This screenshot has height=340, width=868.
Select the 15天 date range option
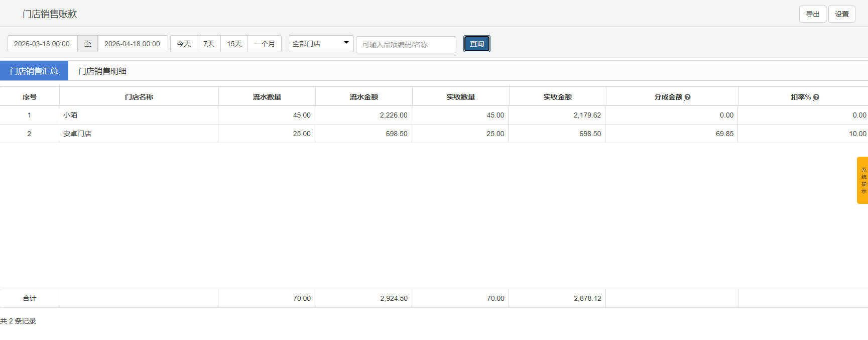pyautogui.click(x=234, y=44)
